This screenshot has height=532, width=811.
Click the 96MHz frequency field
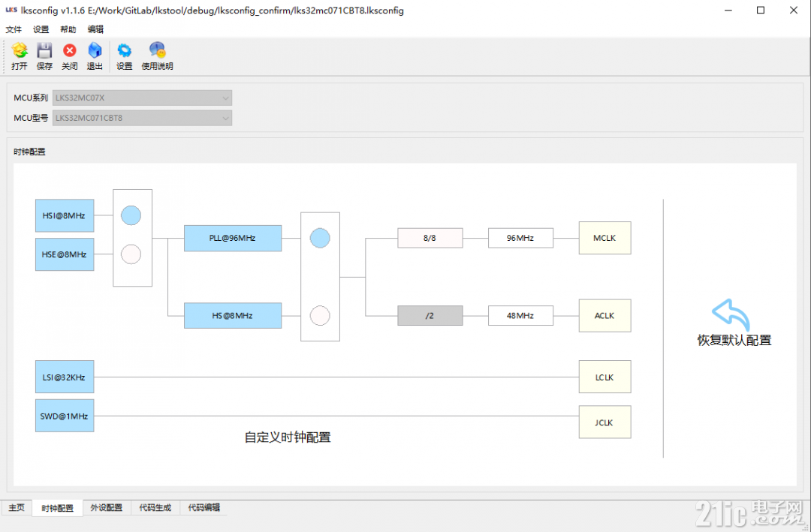click(x=521, y=238)
